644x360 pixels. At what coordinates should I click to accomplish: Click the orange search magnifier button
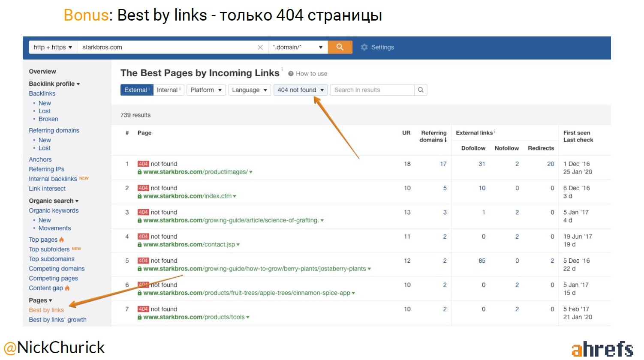[340, 47]
